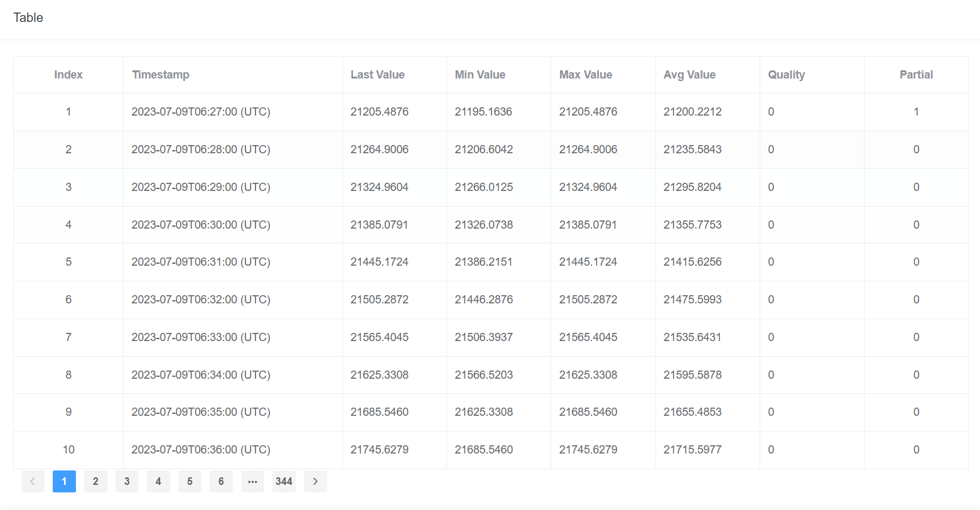Click the Timestamp column header
Viewport: 980px width, 510px height.
click(161, 75)
